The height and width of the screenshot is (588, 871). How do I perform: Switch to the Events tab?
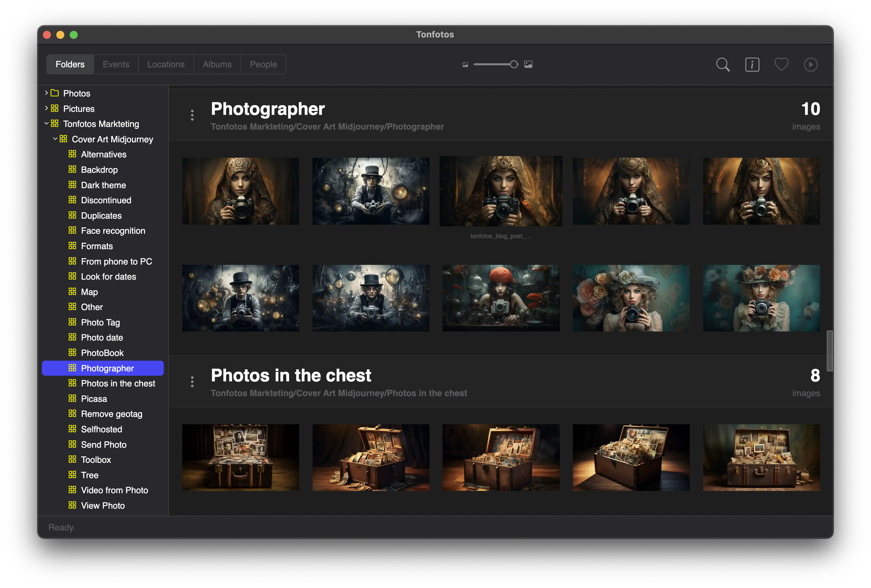click(x=116, y=64)
